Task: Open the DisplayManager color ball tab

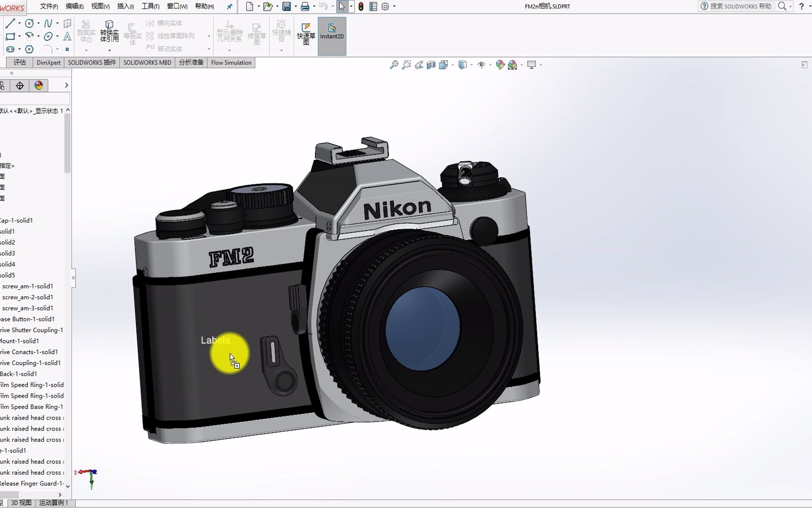Action: pos(39,86)
